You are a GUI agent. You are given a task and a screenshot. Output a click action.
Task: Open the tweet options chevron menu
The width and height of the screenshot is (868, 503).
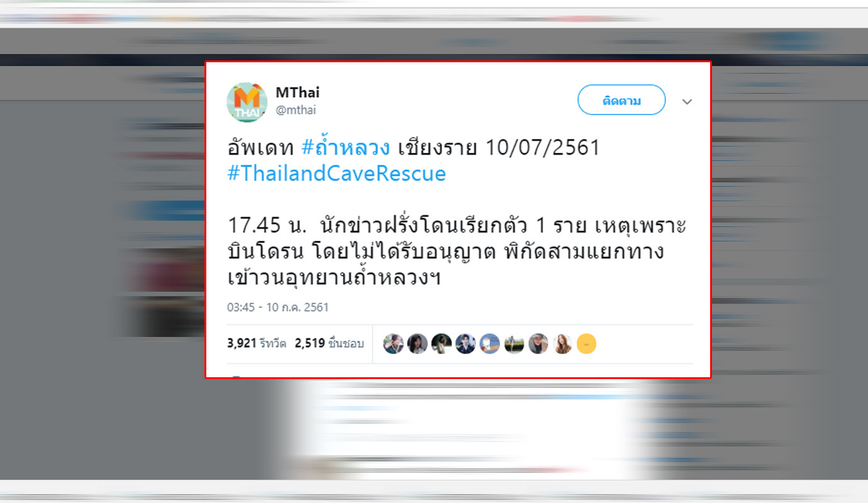click(687, 101)
